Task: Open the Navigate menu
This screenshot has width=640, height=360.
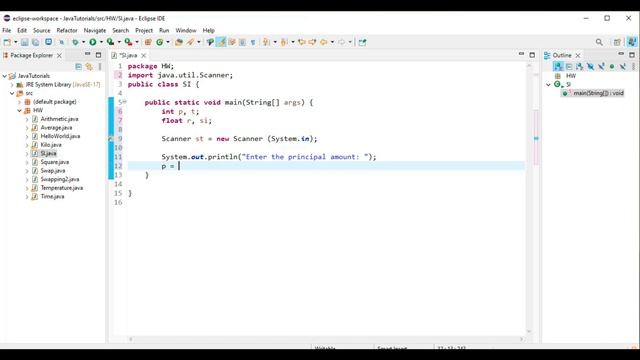Action: pyautogui.click(x=95, y=30)
